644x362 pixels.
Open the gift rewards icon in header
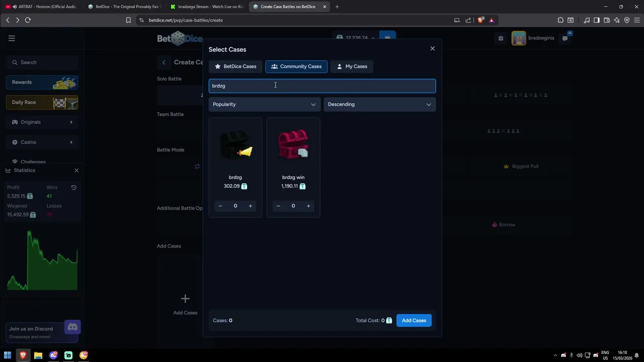click(501, 38)
